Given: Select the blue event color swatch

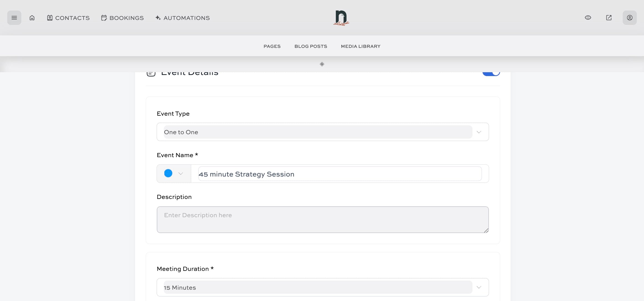Looking at the screenshot, I should (x=168, y=173).
